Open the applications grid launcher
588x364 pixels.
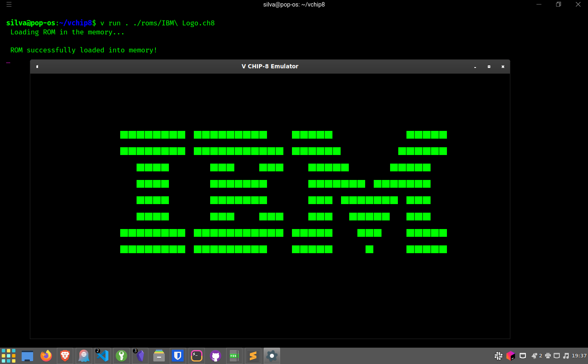pyautogui.click(x=9, y=356)
